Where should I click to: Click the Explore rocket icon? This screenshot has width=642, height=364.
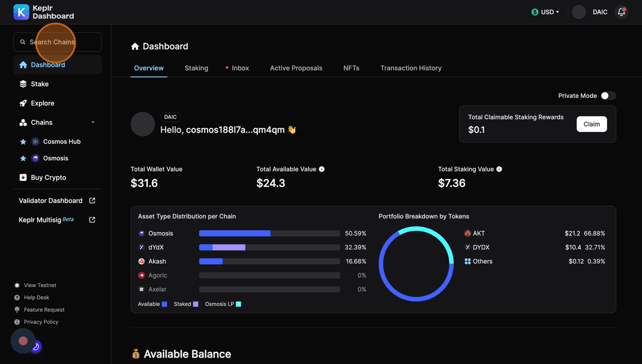coord(23,103)
